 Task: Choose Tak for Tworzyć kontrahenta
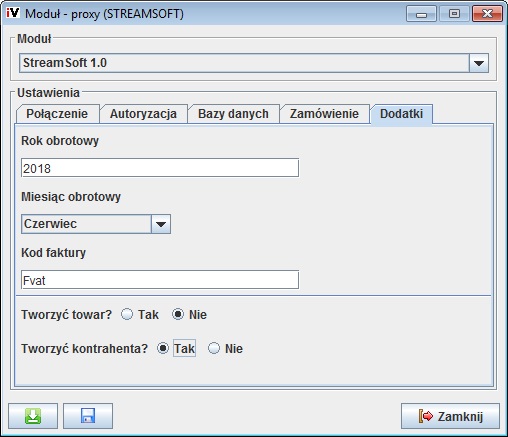coord(163,348)
